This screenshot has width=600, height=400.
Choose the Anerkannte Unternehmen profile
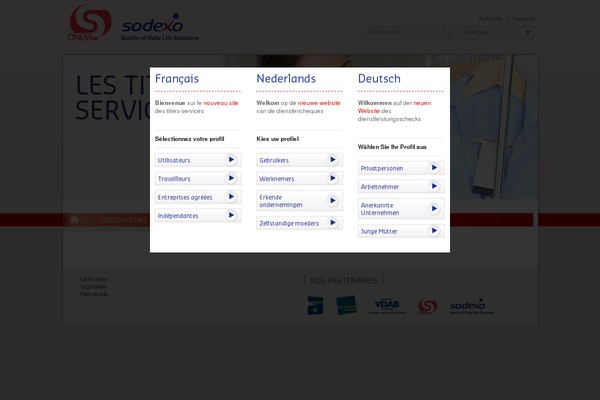click(x=401, y=209)
